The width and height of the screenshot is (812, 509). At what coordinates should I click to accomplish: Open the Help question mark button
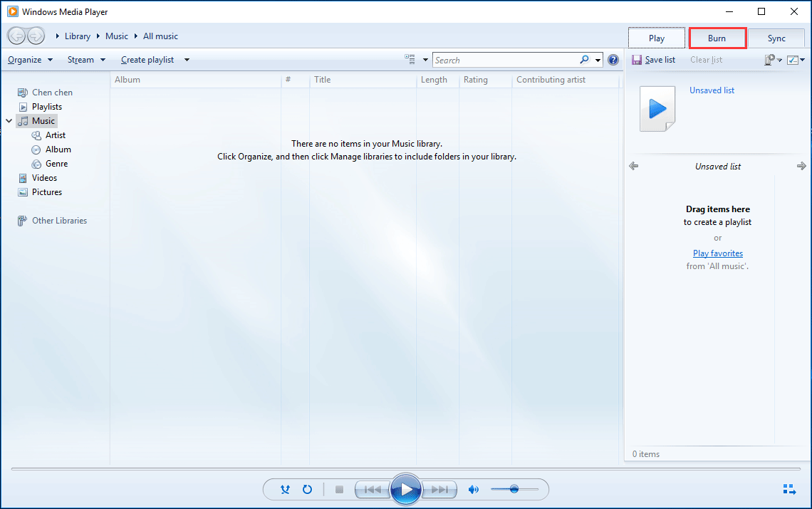click(613, 59)
